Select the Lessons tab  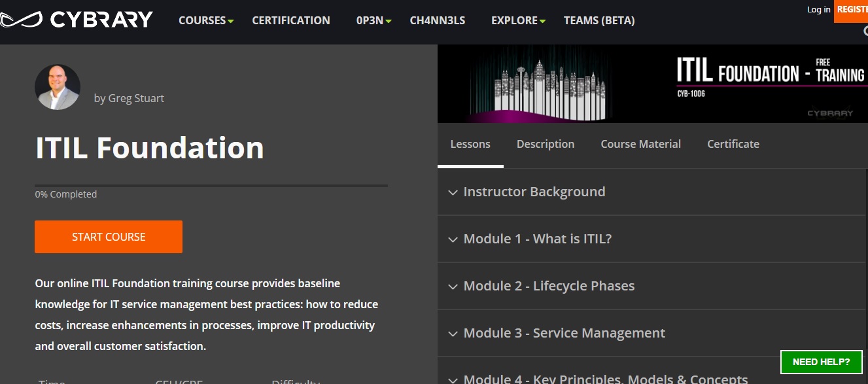pyautogui.click(x=470, y=144)
